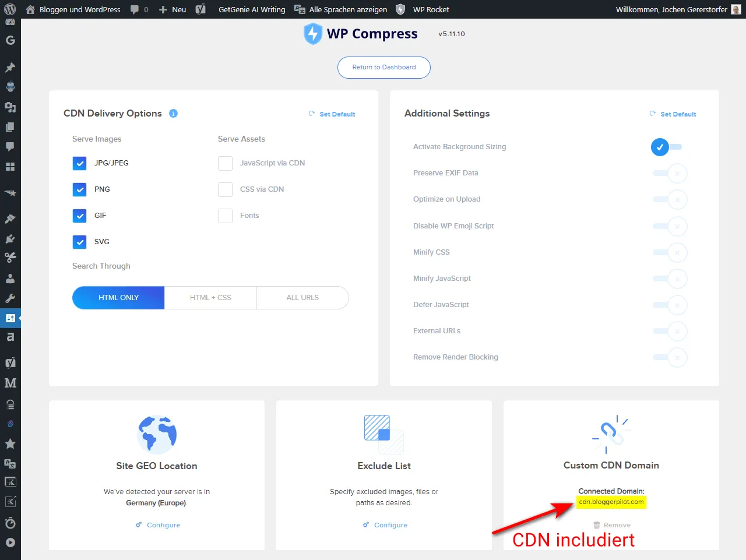Viewport: 746px width, 560px height.
Task: Enable the Fonts asset checkbox
Action: pos(225,216)
